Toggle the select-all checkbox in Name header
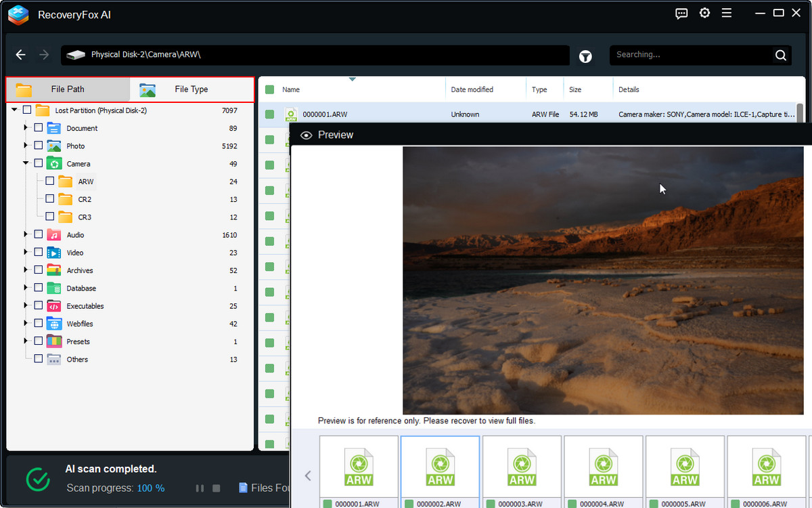Image resolution: width=812 pixels, height=508 pixels. click(x=269, y=89)
